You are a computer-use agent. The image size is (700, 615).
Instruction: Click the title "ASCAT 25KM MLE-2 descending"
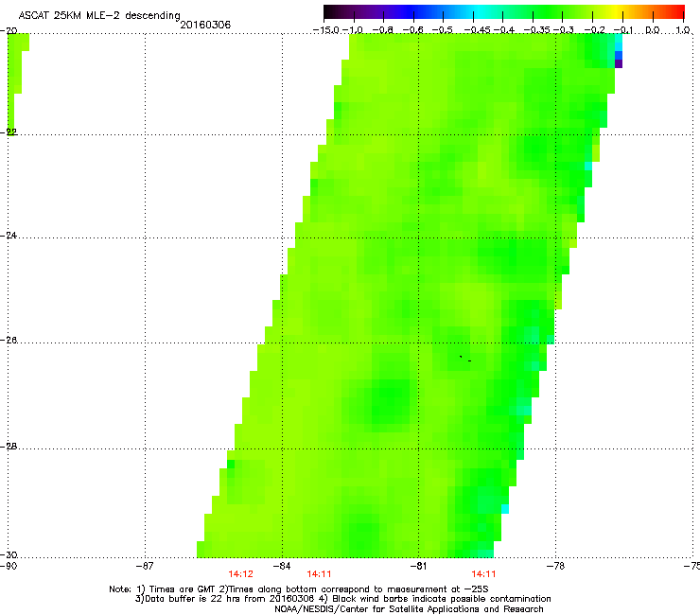click(99, 15)
